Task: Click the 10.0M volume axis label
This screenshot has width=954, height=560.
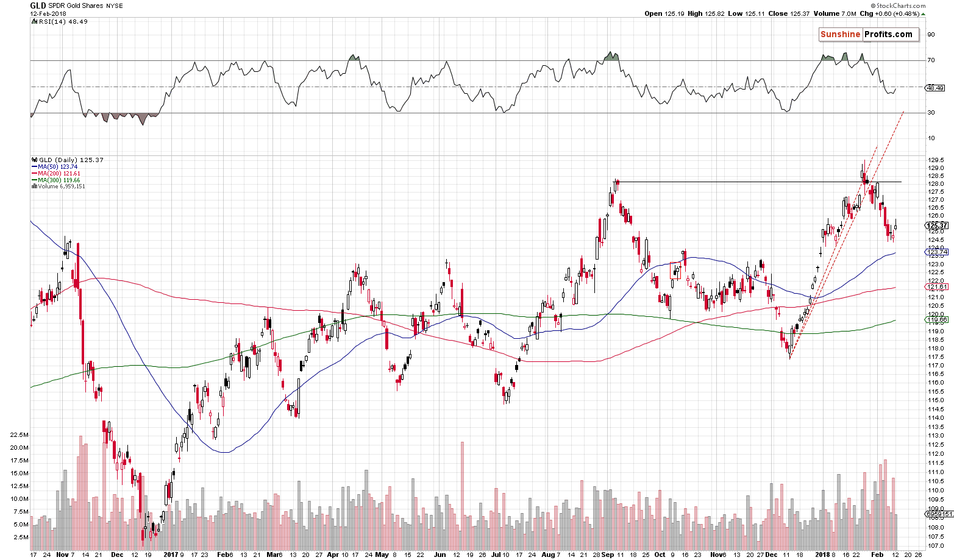Action: pyautogui.click(x=20, y=499)
